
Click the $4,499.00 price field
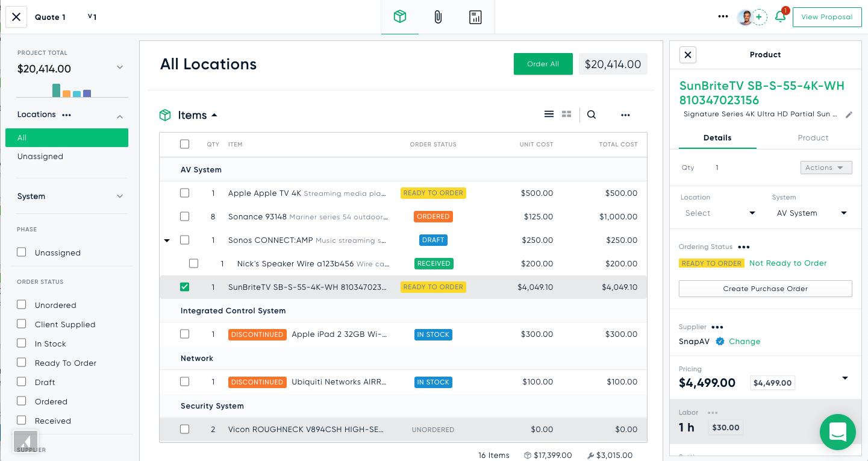(773, 383)
